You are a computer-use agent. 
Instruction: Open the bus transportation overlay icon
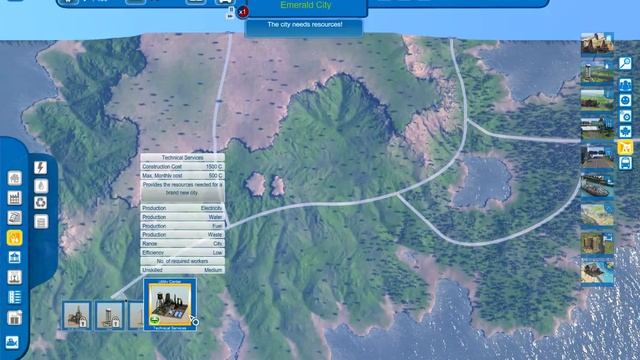click(625, 163)
